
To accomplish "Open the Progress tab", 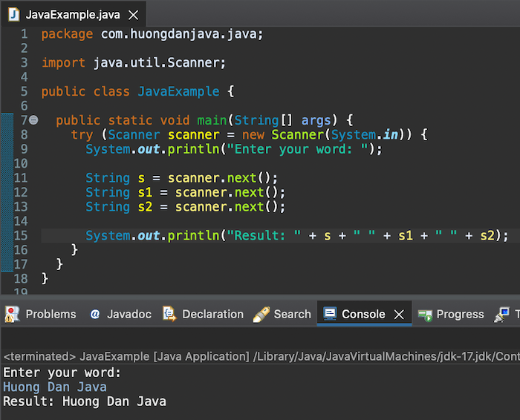I will pyautogui.click(x=451, y=314).
